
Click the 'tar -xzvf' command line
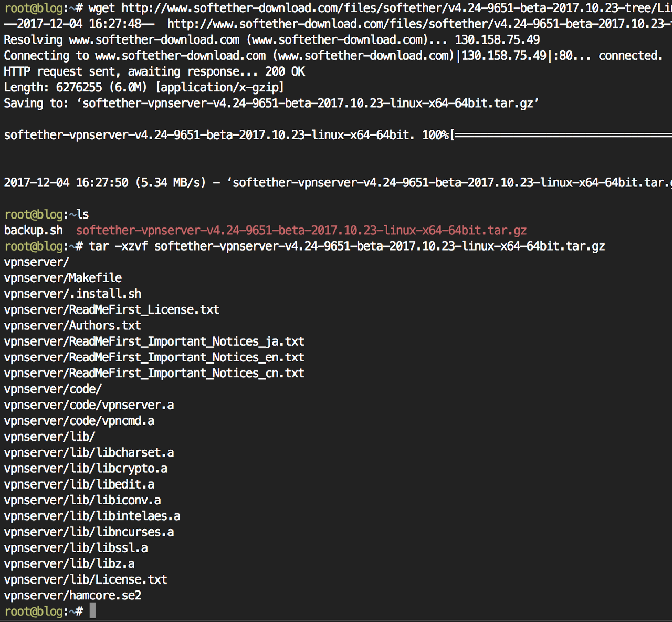click(x=304, y=246)
